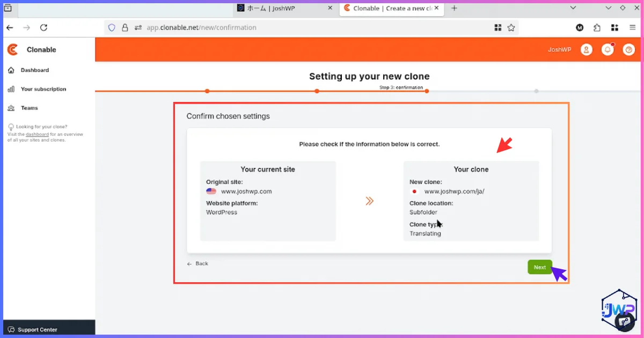This screenshot has width=644, height=338.
Task: Open the list all tabs dropdown
Action: pyautogui.click(x=573, y=8)
